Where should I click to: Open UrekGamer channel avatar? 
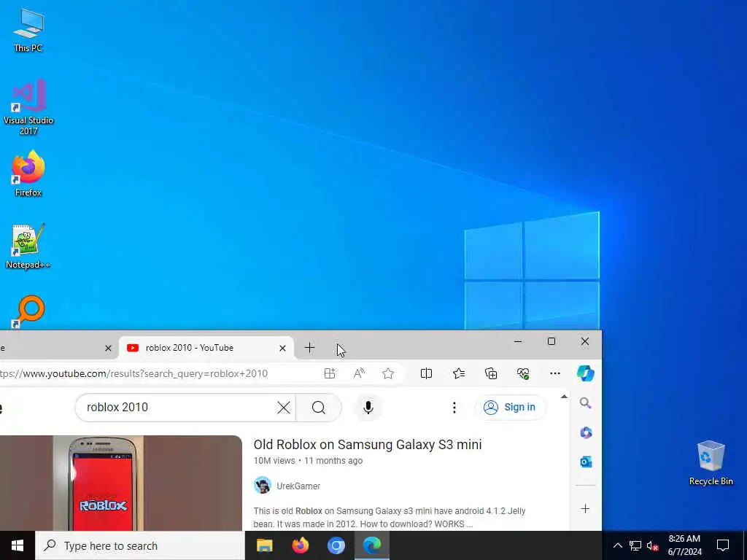point(263,486)
